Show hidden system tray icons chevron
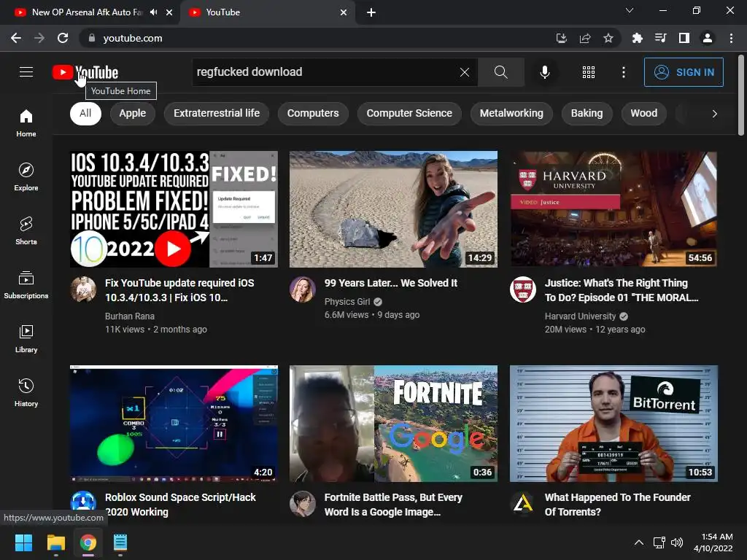The image size is (747, 560). [x=639, y=542]
